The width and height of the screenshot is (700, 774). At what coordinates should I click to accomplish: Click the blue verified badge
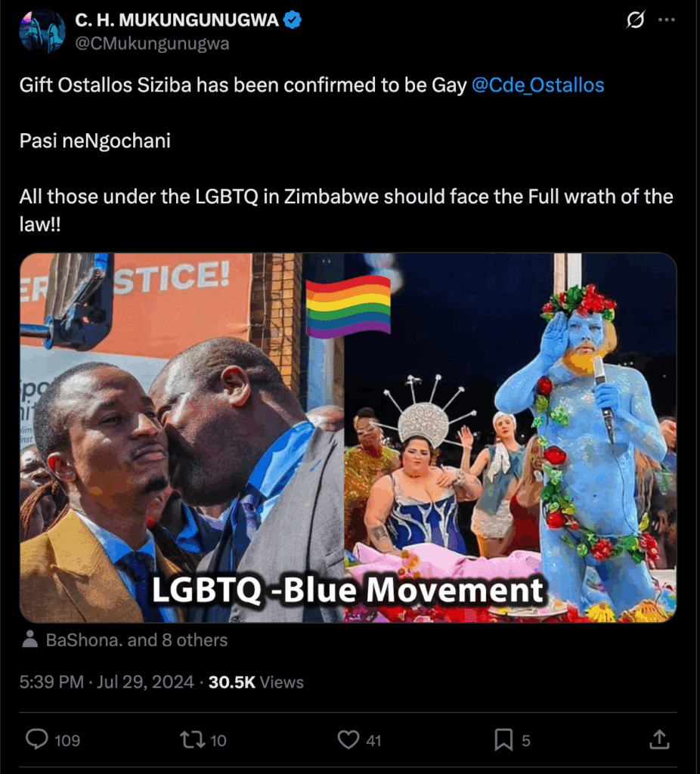tap(293, 20)
